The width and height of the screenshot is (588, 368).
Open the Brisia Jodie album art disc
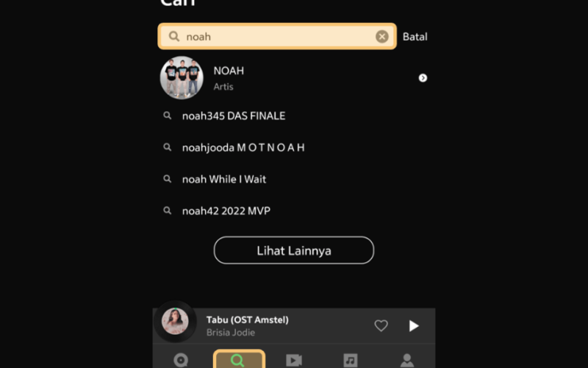point(175,322)
